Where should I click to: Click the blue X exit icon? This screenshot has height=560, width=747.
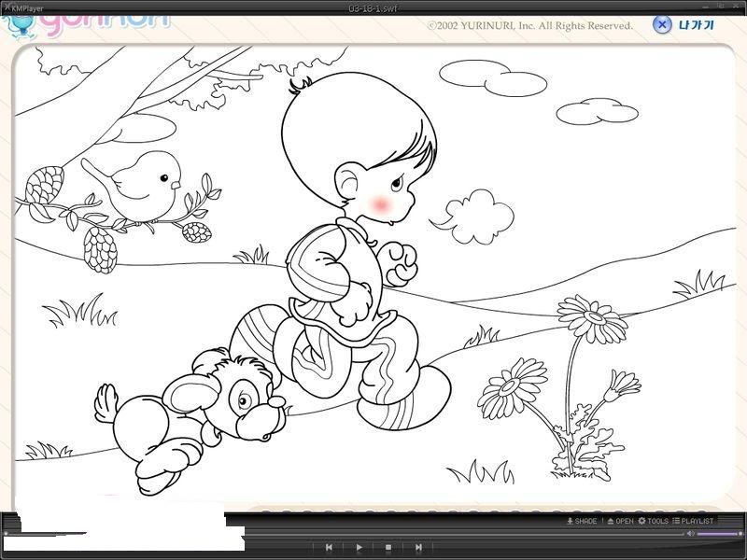[662, 24]
